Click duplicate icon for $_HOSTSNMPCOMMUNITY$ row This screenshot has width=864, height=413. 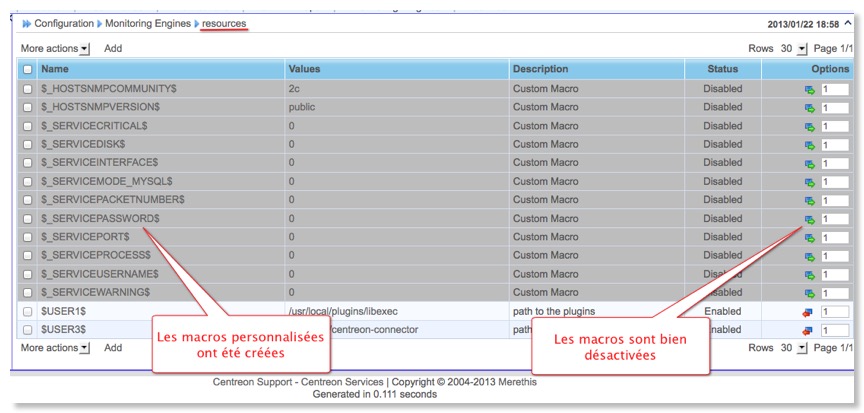click(809, 89)
